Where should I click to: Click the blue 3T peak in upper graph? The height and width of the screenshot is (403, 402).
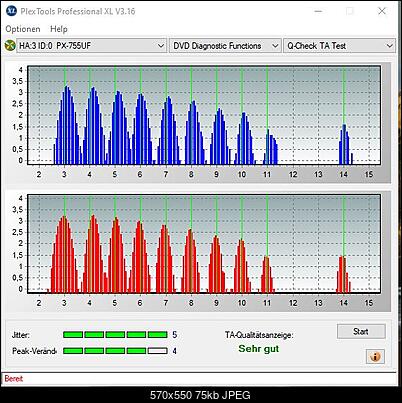[x=67, y=125]
